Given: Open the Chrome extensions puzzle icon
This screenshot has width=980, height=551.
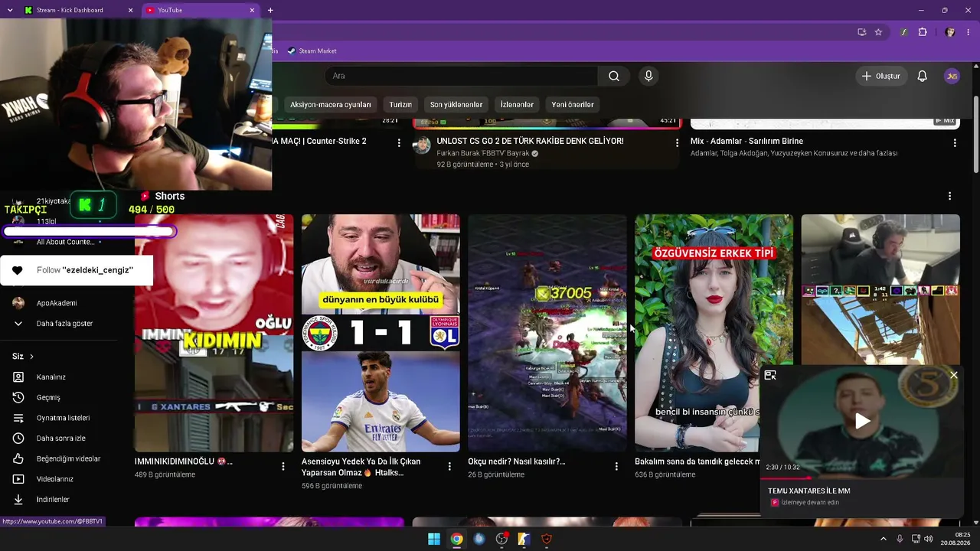Looking at the screenshot, I should (923, 32).
